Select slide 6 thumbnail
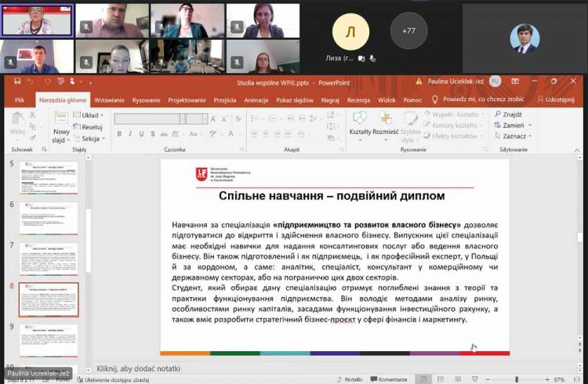Screen dimensions: 588x384 [x=49, y=219]
